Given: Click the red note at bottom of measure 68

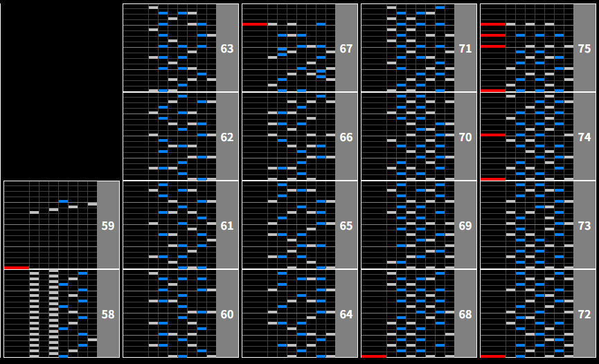Looking at the screenshot, I should click(x=373, y=356).
